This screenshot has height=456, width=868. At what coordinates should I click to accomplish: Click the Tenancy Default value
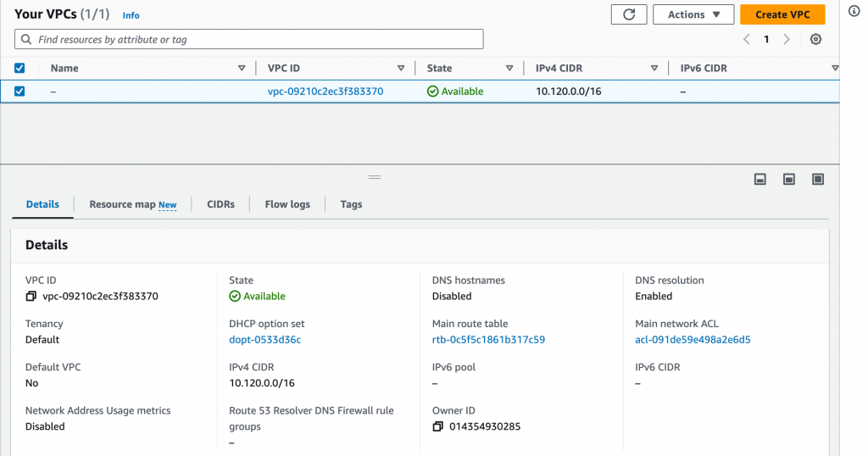tap(42, 340)
